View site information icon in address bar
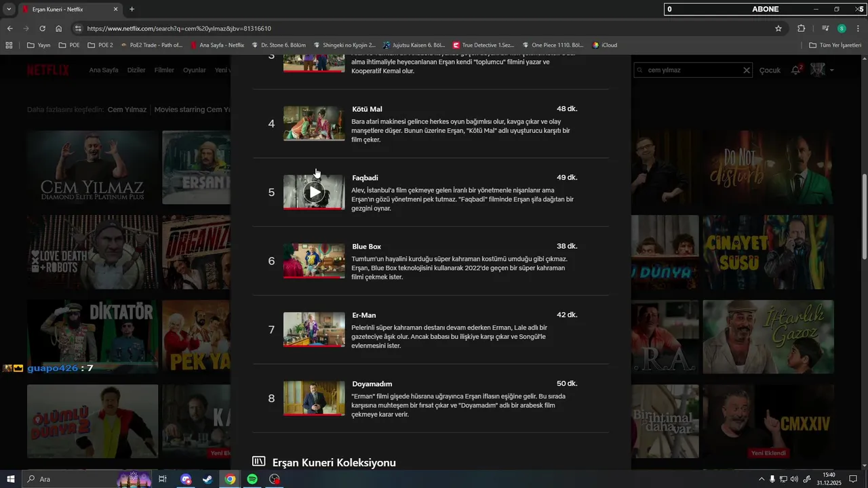868x488 pixels. tap(78, 28)
